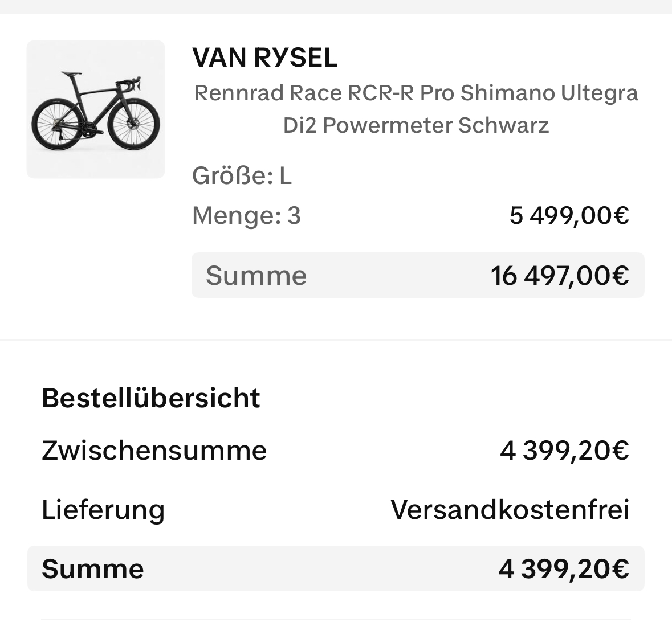Open the black road bike thumbnail
Viewport: 672px width, 626px height.
[96, 109]
